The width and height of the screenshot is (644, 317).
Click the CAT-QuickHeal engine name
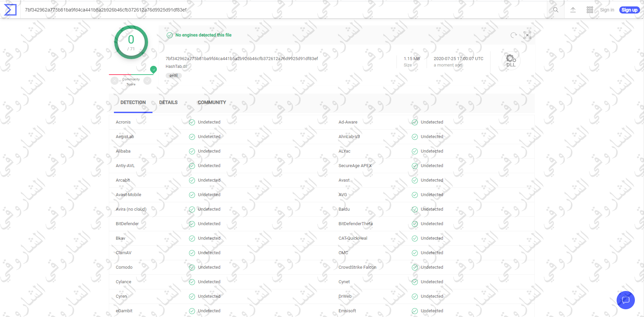coord(353,238)
